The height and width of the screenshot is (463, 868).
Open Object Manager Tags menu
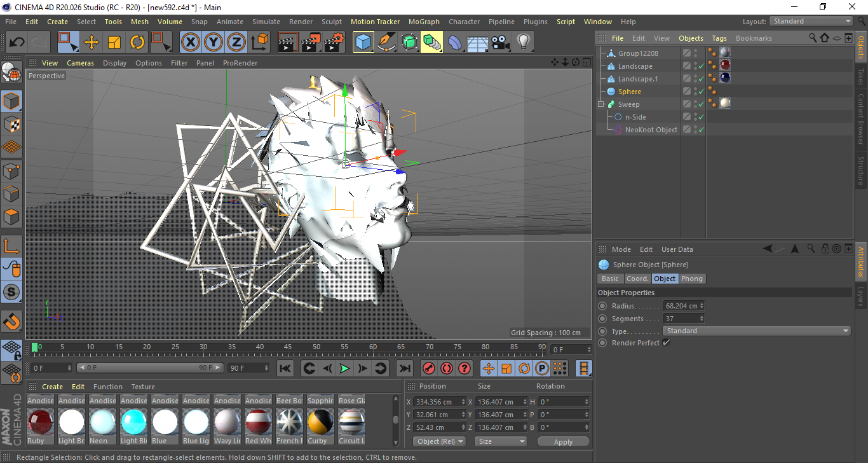point(719,38)
